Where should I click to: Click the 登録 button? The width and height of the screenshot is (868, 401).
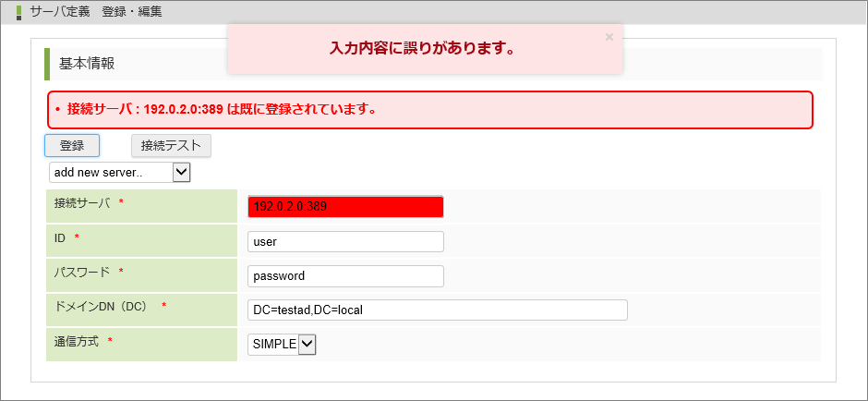72,145
